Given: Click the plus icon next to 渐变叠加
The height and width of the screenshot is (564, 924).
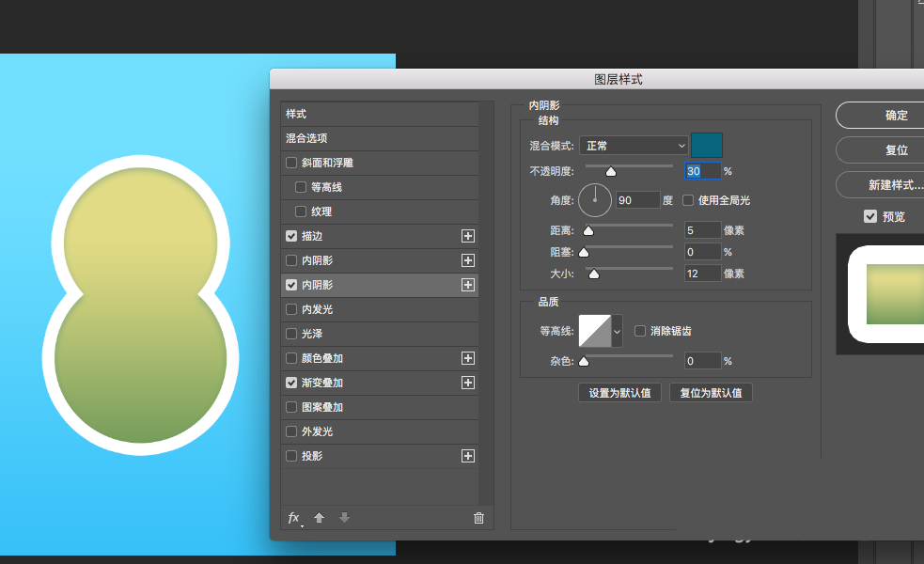Looking at the screenshot, I should click(467, 383).
